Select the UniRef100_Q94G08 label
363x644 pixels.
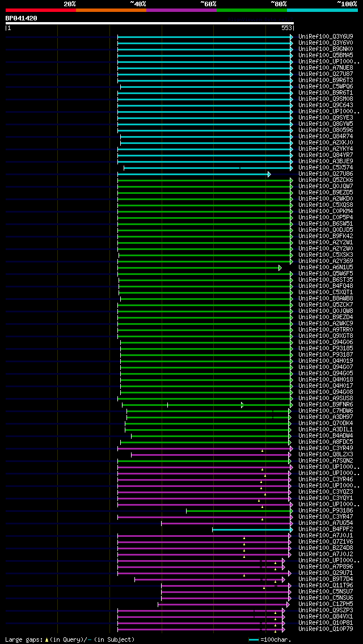(x=326, y=391)
